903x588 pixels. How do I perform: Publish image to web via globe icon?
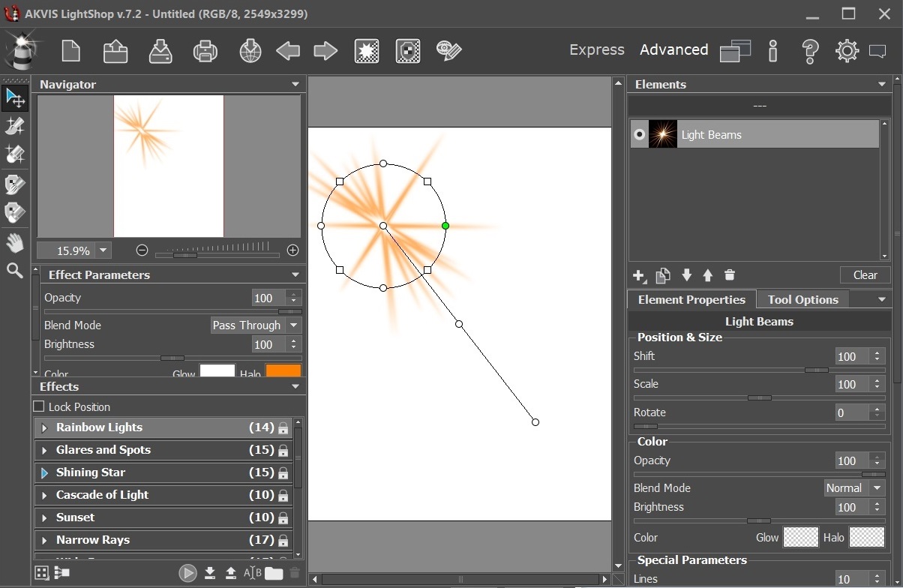pyautogui.click(x=250, y=51)
